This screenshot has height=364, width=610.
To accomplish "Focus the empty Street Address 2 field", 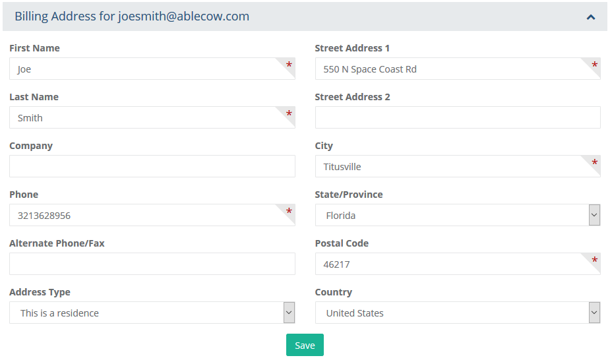I will tap(458, 118).
